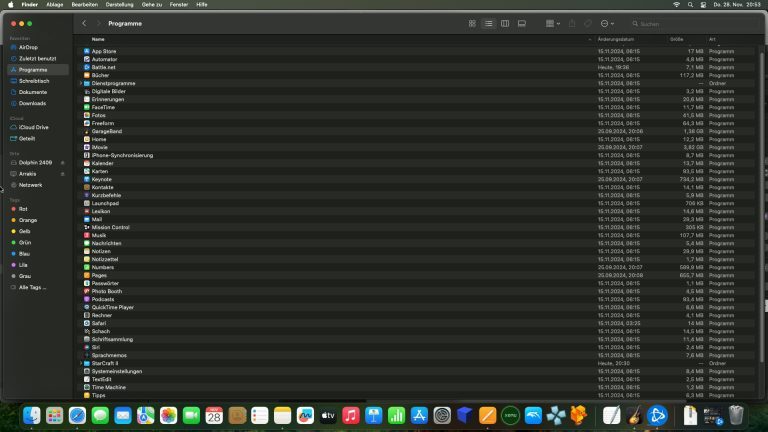Open AirDrop in the sidebar
Screen dimensions: 768x432
coord(38,48)
